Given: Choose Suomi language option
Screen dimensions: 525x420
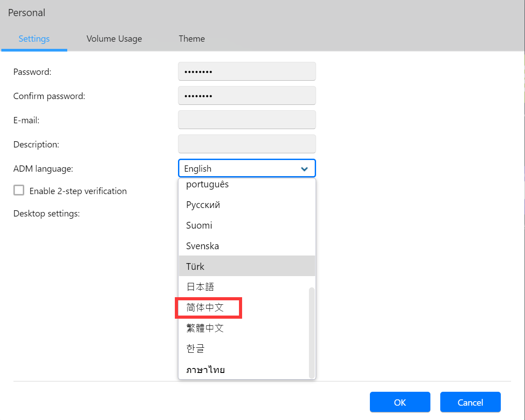Looking at the screenshot, I should tap(199, 225).
